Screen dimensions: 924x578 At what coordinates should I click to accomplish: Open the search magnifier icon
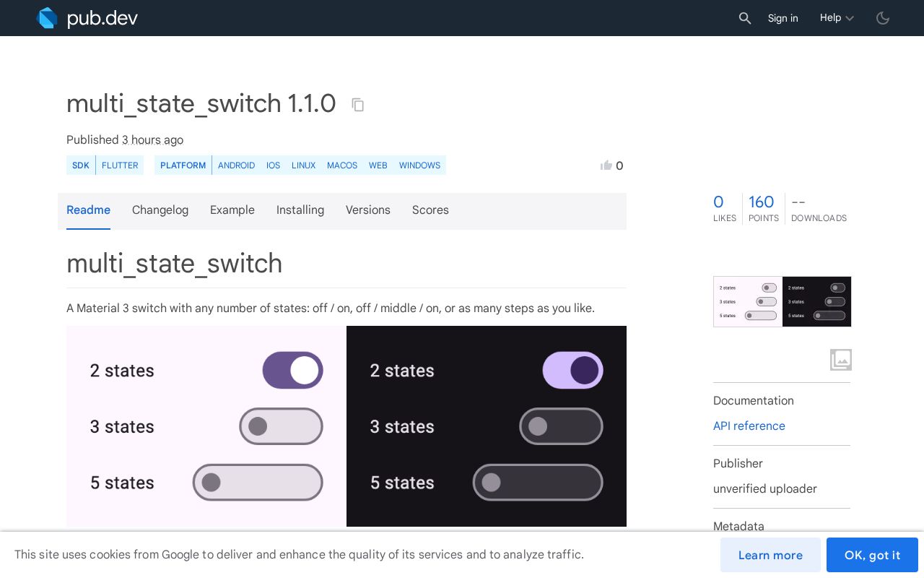click(745, 18)
